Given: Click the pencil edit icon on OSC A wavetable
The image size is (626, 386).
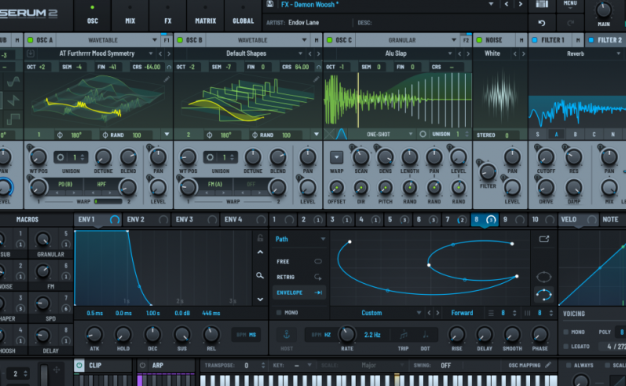Looking at the screenshot, I should (166, 79).
